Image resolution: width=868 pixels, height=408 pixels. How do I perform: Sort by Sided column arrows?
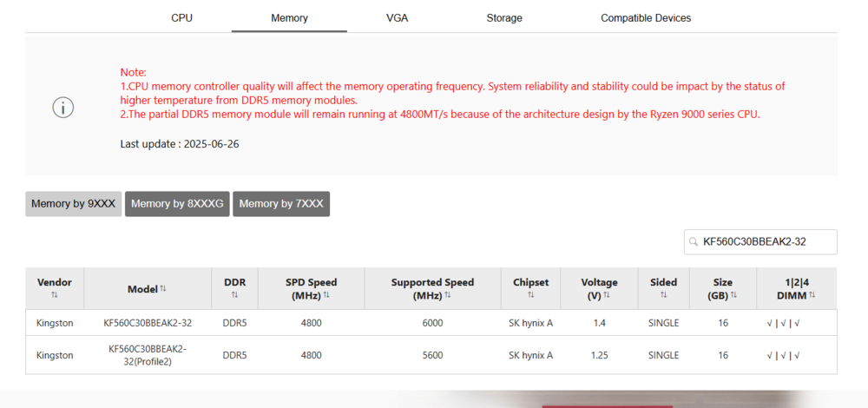[x=663, y=296]
